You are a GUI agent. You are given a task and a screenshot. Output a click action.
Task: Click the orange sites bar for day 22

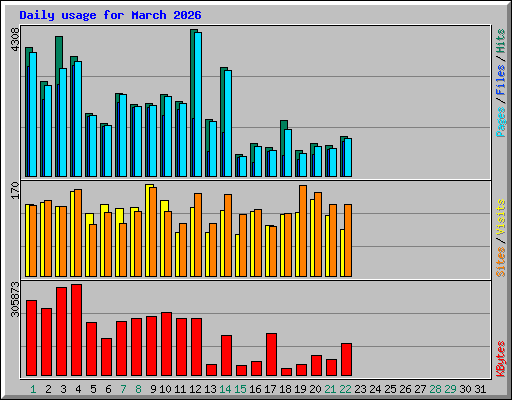348,240
